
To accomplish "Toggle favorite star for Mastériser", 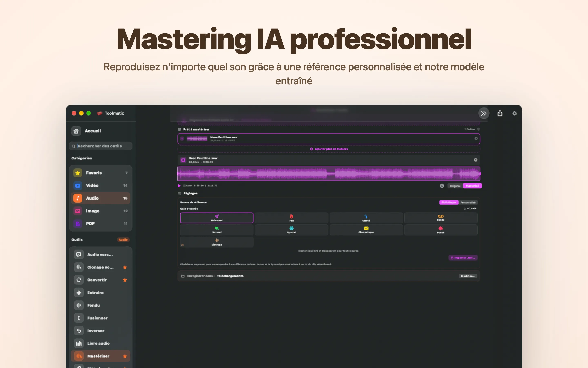I will click(x=125, y=356).
